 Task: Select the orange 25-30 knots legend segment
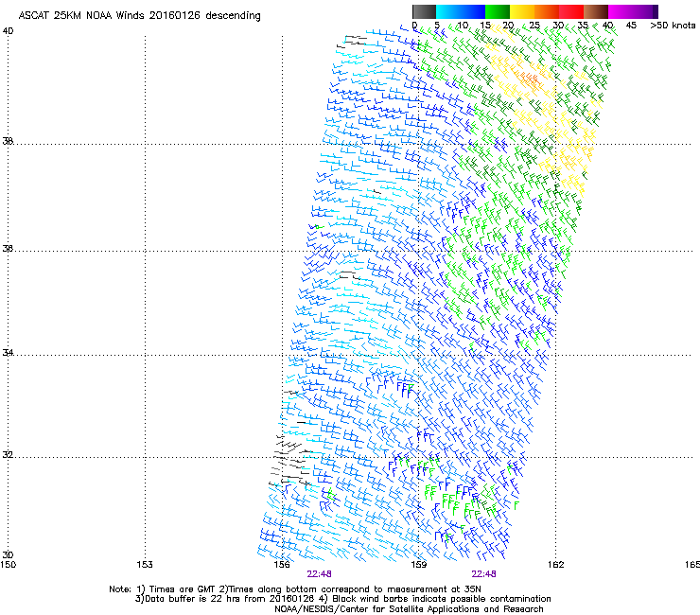pos(547,11)
